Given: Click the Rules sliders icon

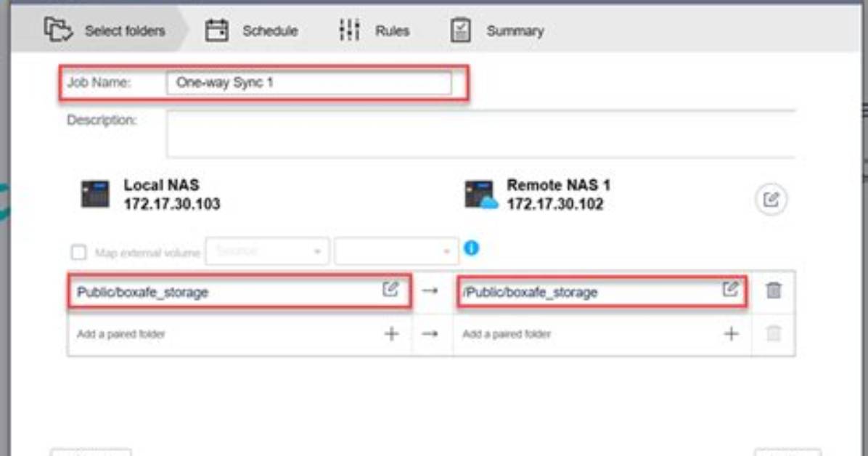Looking at the screenshot, I should pyautogui.click(x=349, y=30).
